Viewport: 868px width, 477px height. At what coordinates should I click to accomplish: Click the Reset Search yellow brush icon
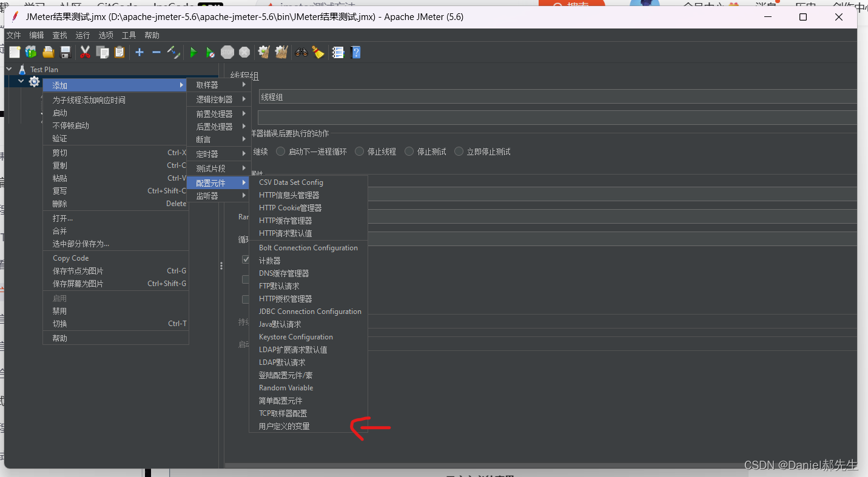pyautogui.click(x=318, y=53)
